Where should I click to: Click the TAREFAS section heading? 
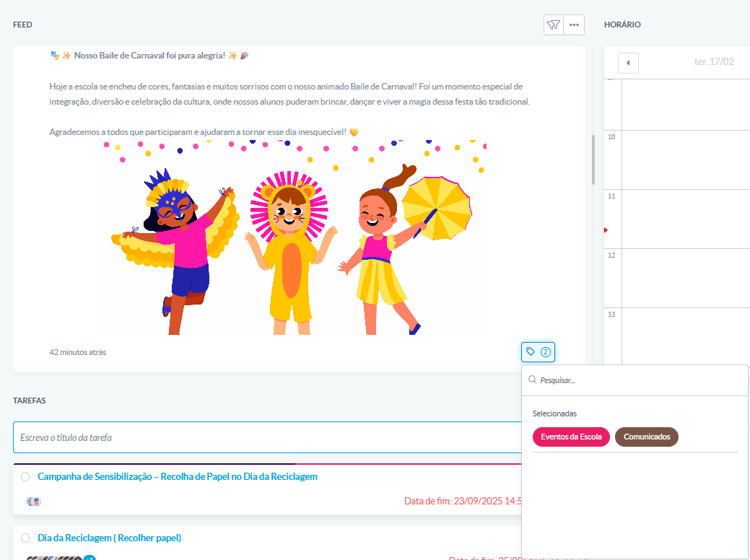[x=30, y=401]
